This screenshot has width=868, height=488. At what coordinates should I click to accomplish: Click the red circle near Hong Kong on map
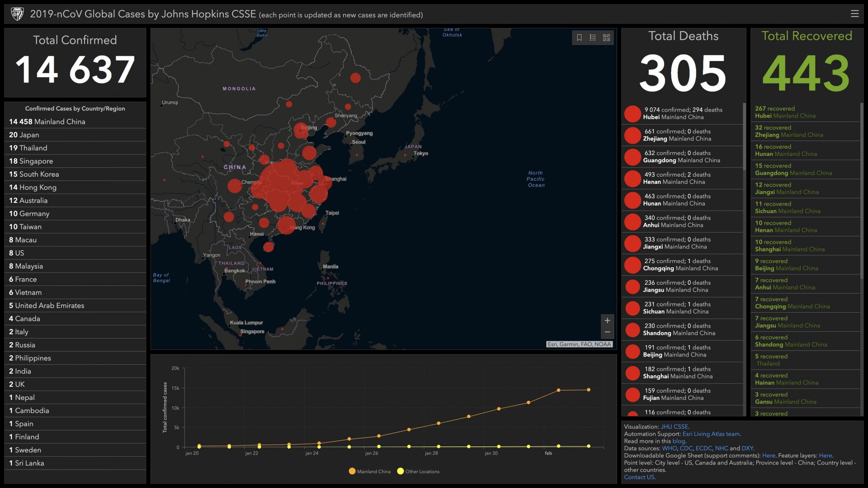pyautogui.click(x=286, y=225)
